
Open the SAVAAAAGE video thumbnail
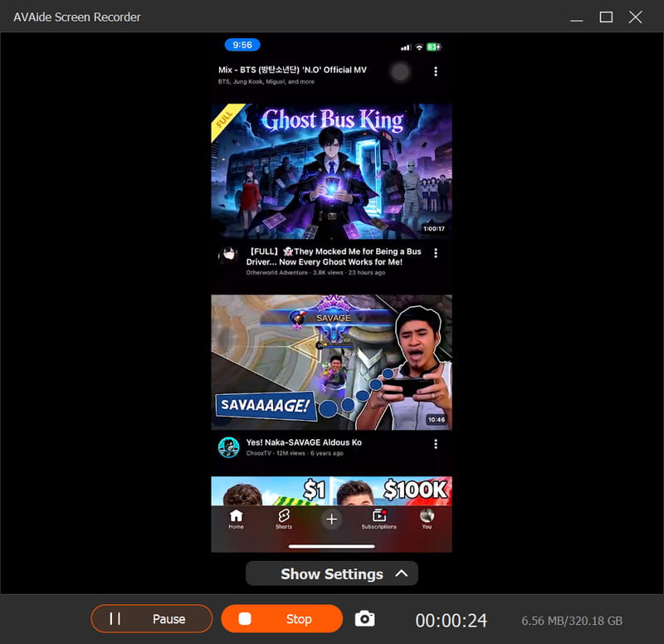tap(331, 363)
